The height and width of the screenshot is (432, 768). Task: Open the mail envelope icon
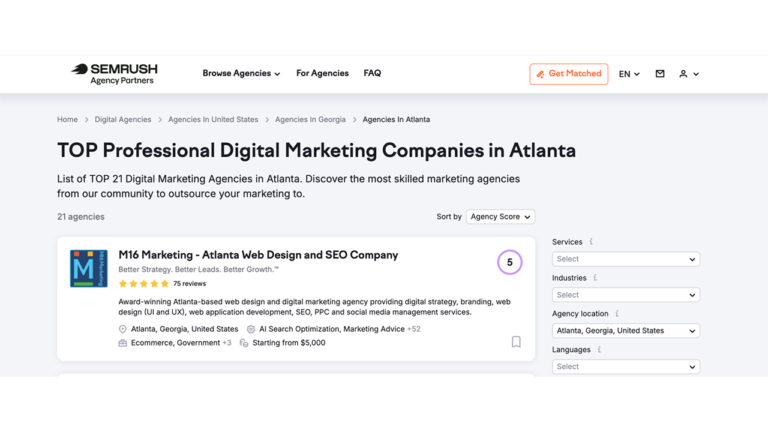tap(660, 73)
